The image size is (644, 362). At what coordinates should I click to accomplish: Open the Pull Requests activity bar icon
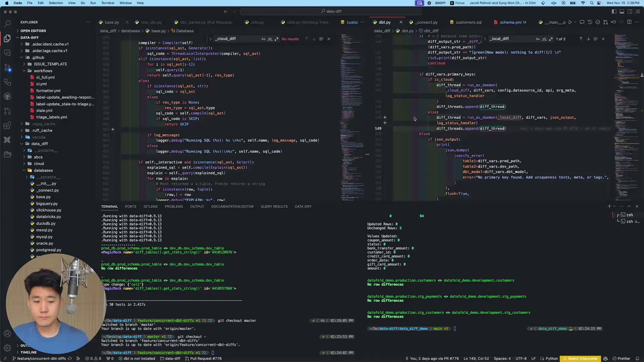pos(7,111)
